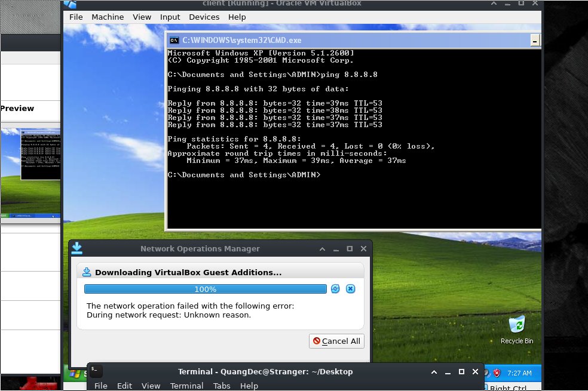Click the VirtualBox window title icon

click(71, 4)
